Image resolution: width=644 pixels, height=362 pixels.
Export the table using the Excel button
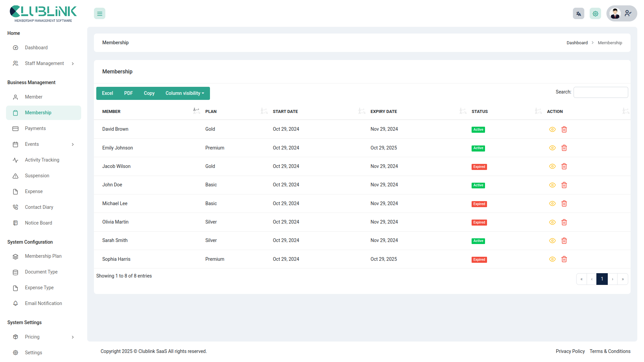(x=107, y=93)
